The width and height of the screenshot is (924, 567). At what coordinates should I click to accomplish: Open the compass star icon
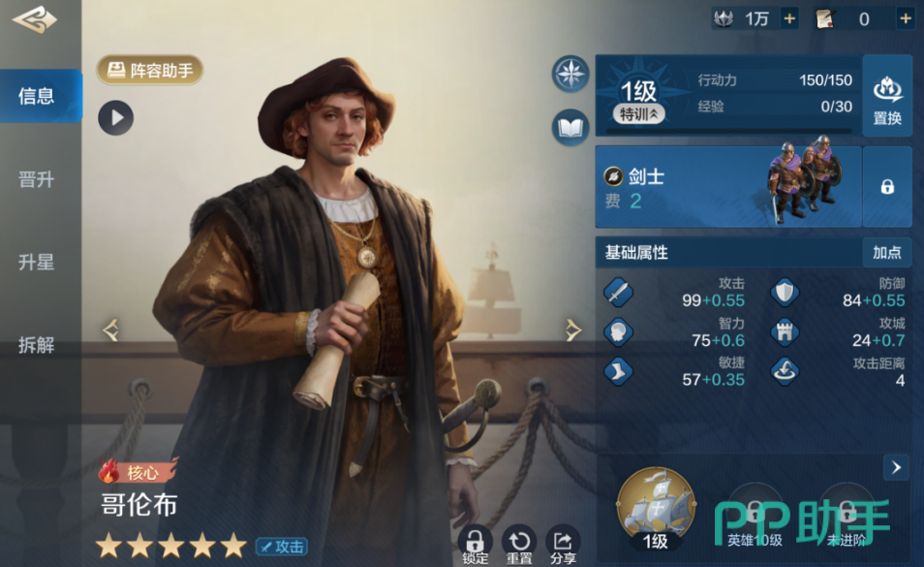570,74
